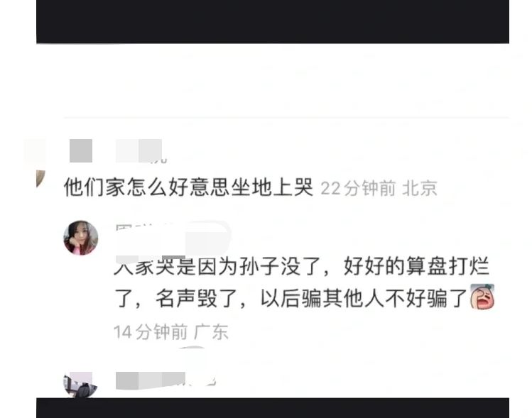Open the first commenter's blurred gray avatar
The height and width of the screenshot is (418, 532).
pyautogui.click(x=81, y=150)
